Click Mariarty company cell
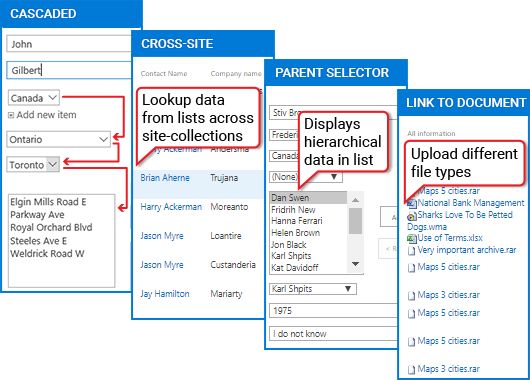The image size is (530, 380). (226, 294)
